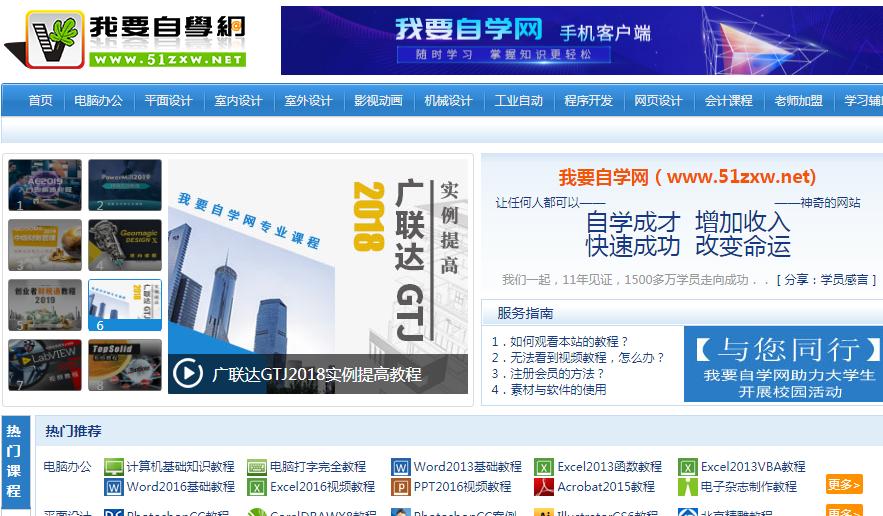Click the Word icon beside Word2013基础教程
Image resolution: width=883 pixels, height=516 pixels.
click(x=401, y=467)
